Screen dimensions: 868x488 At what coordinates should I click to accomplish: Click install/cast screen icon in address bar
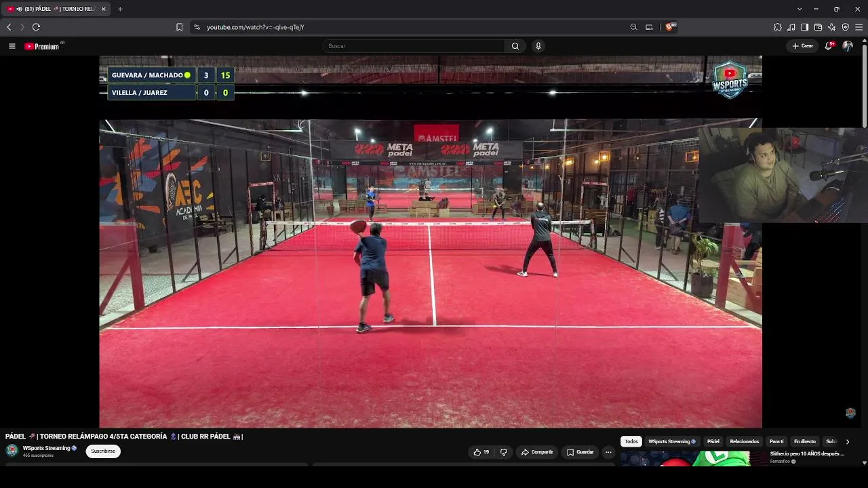click(649, 27)
